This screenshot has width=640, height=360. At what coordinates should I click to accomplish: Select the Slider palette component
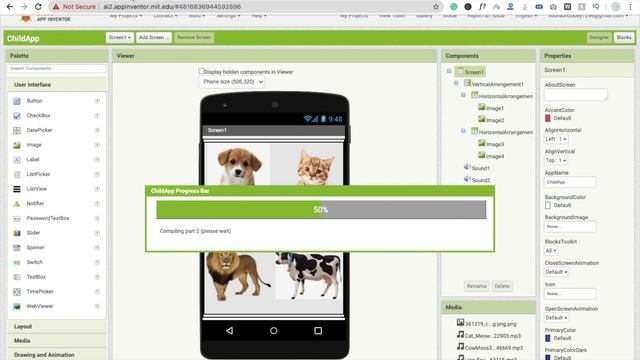pos(33,233)
